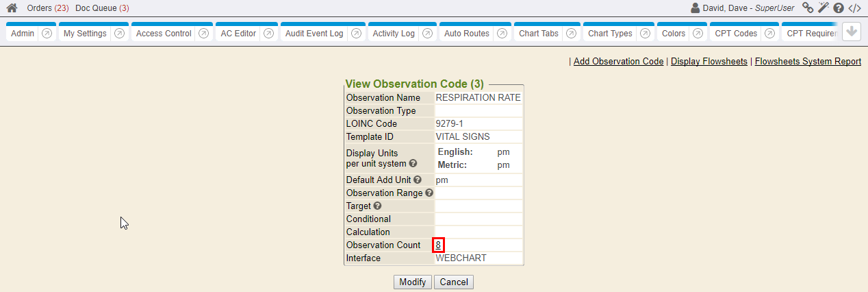The height and width of the screenshot is (292, 868).
Task: Click the chain link icon in header
Action: [808, 8]
